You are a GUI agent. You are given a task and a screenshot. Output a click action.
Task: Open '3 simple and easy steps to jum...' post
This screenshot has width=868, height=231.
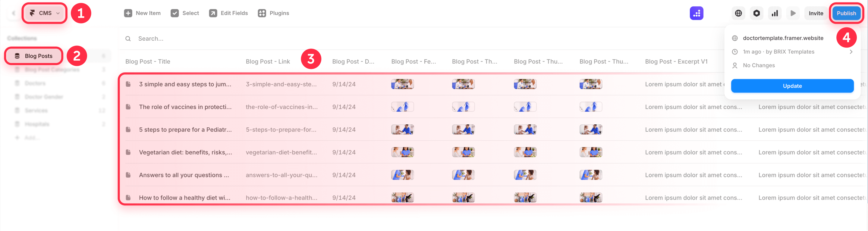(x=185, y=84)
